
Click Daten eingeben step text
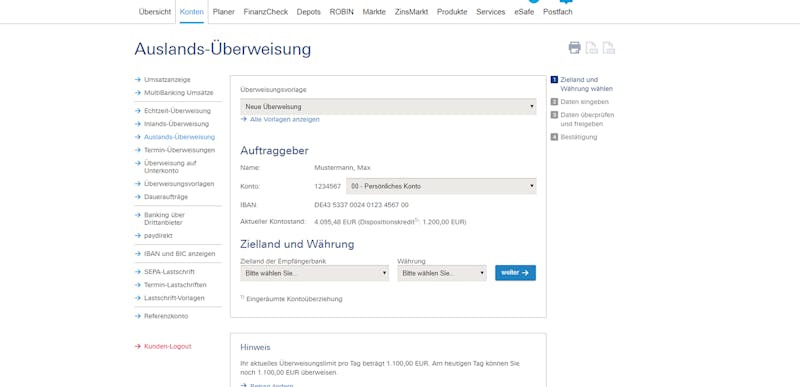tap(584, 101)
